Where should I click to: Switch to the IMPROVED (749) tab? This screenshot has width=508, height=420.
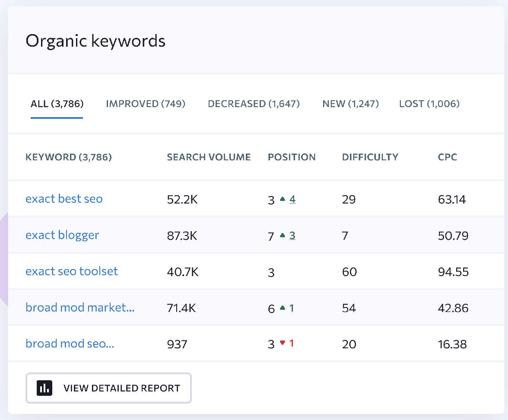146,104
